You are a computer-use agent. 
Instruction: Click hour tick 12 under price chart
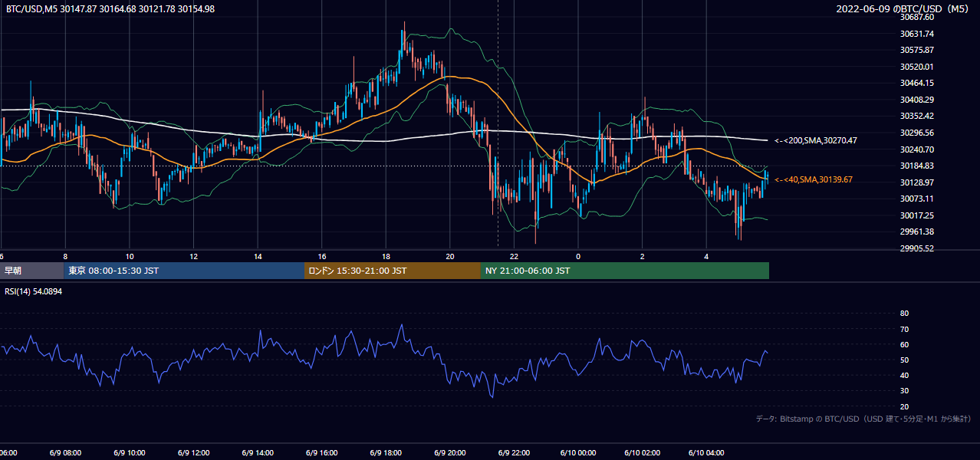tap(194, 257)
